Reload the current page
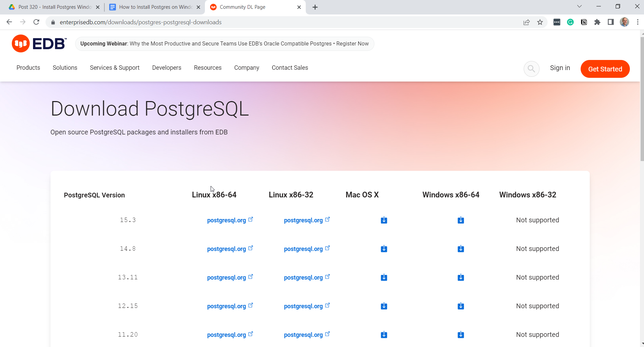644x347 pixels. click(36, 22)
